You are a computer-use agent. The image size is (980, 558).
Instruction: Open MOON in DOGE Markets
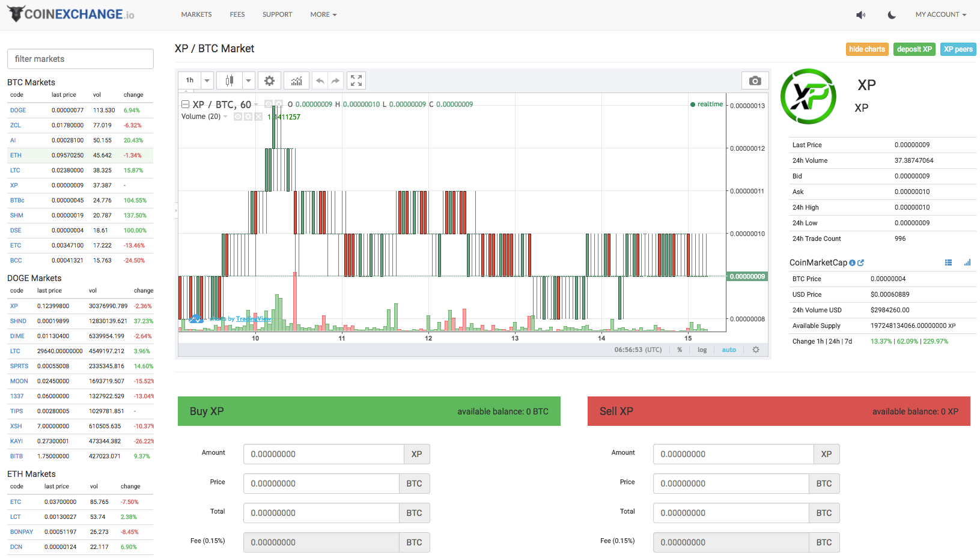click(19, 381)
